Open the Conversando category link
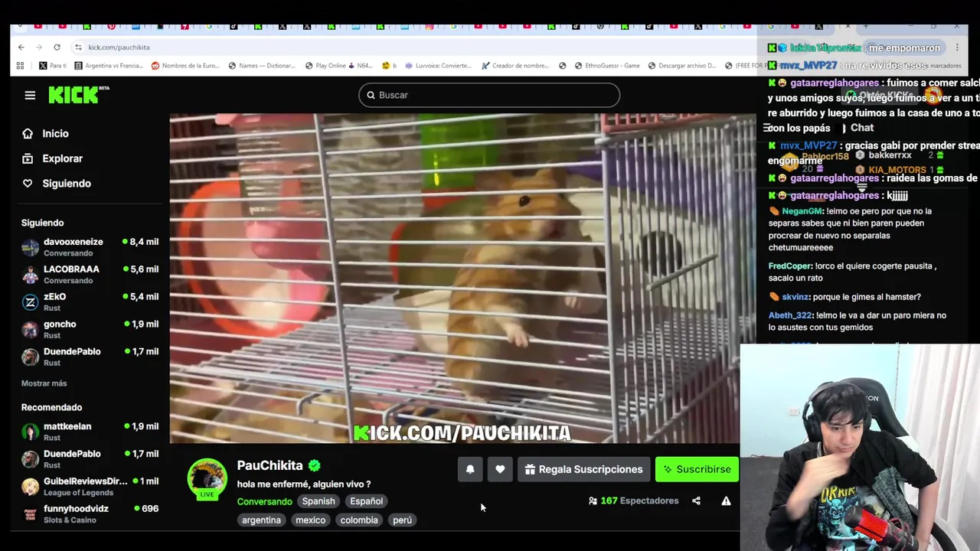Image resolution: width=980 pixels, height=551 pixels. (x=264, y=501)
